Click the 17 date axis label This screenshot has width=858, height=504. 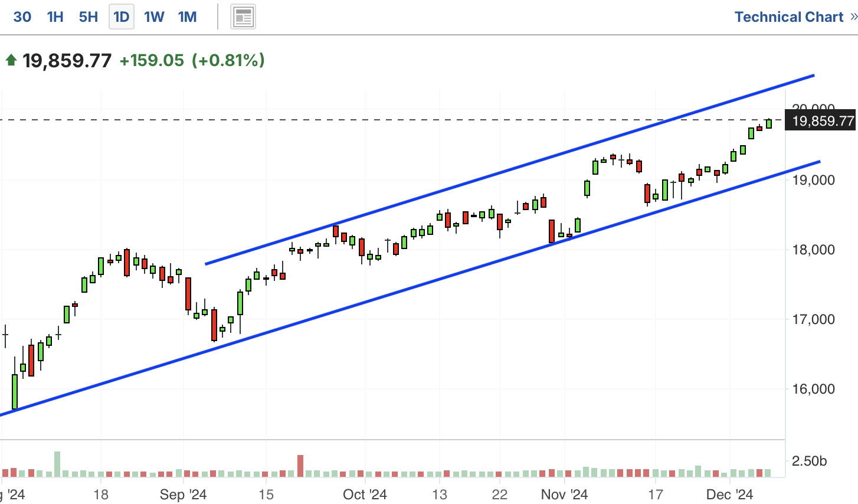coord(656,495)
